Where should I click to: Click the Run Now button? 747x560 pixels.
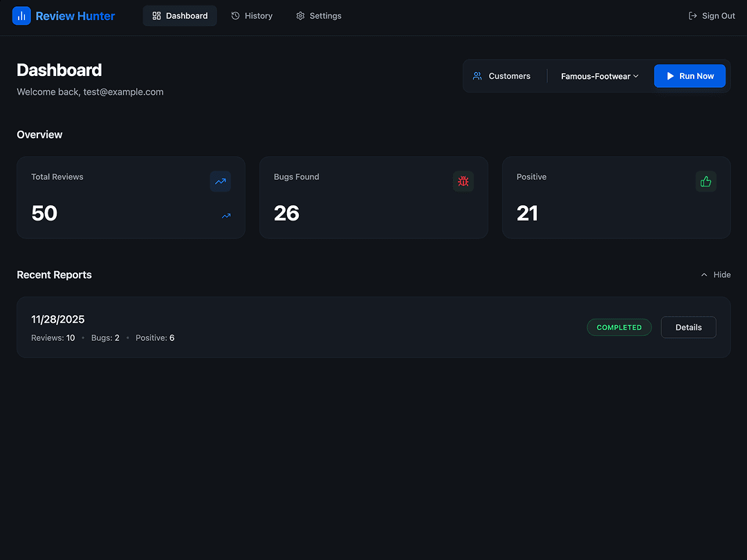(x=690, y=76)
